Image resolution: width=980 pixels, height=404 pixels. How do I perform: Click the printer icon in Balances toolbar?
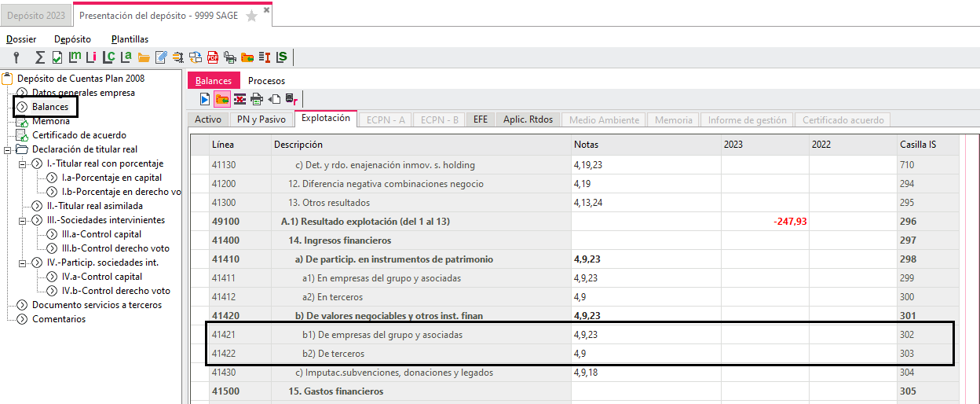tap(256, 99)
